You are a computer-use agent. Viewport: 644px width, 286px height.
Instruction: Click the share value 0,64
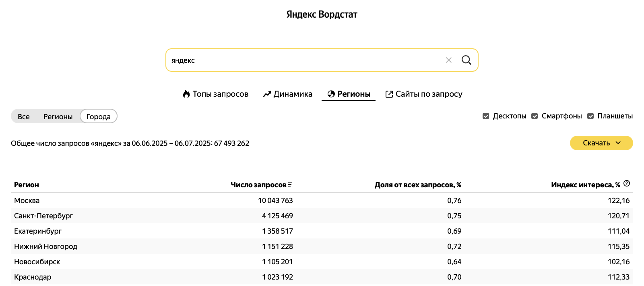[454, 262]
